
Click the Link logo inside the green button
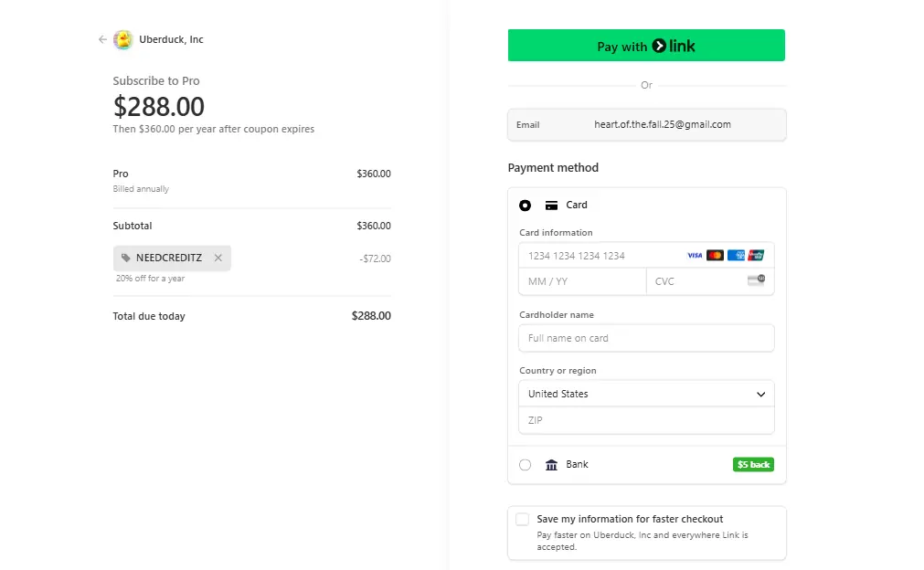point(674,45)
